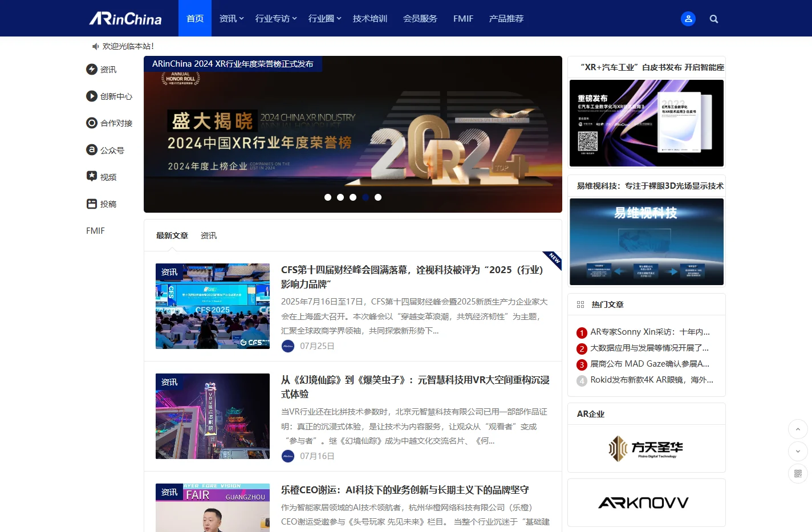
Task: Click excerpt starting 当VR行业还在比拼技术参数时
Action: tap(415, 426)
